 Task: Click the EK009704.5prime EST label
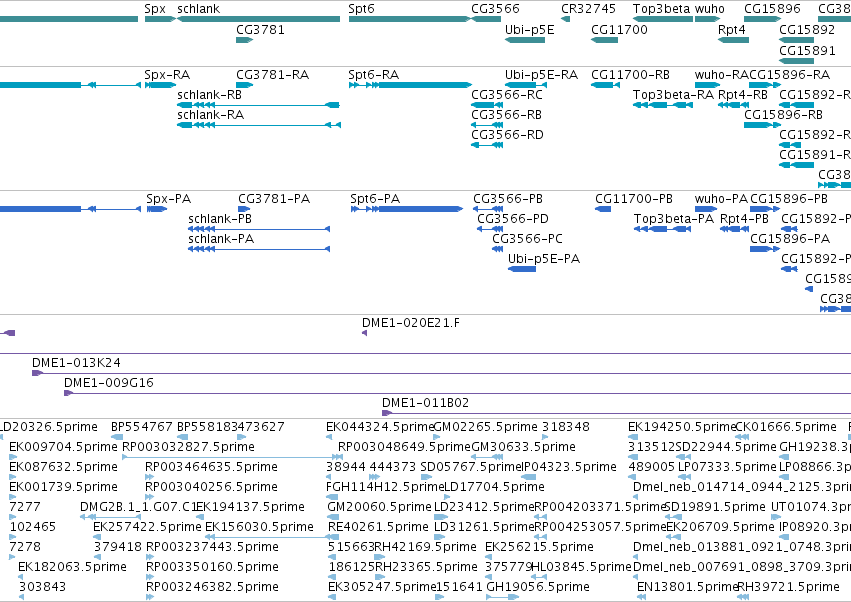coord(63,447)
